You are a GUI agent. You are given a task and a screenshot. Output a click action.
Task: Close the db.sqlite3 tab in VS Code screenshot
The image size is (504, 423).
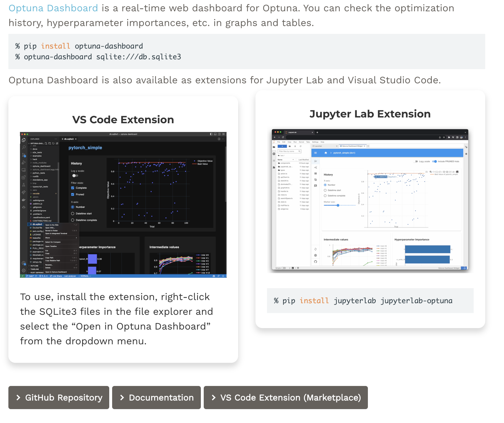pos(76,139)
